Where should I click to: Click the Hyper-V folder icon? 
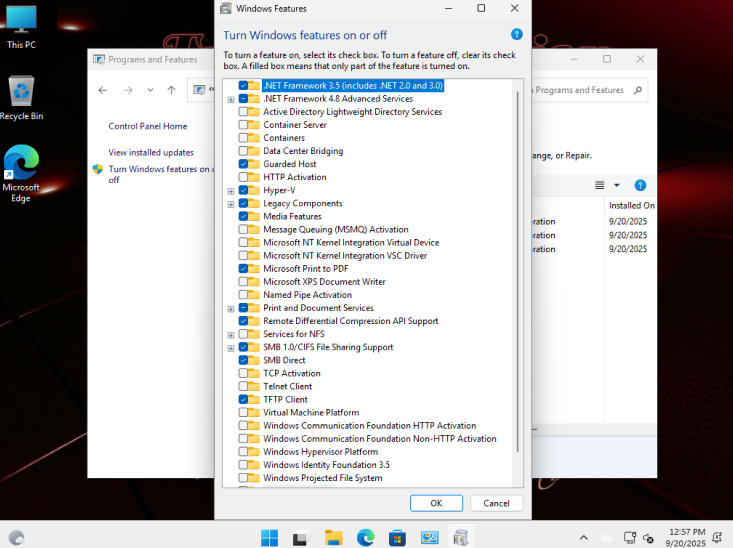click(254, 190)
